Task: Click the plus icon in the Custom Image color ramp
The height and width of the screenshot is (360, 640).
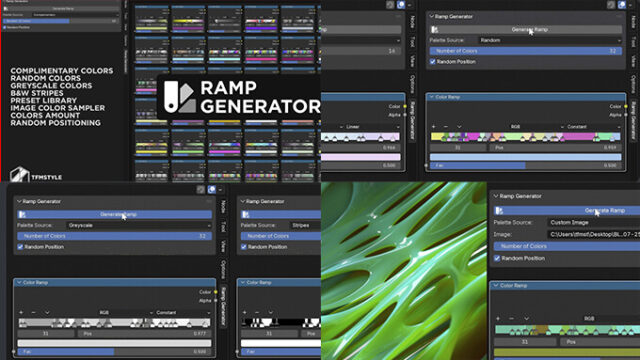Action: 498,318
